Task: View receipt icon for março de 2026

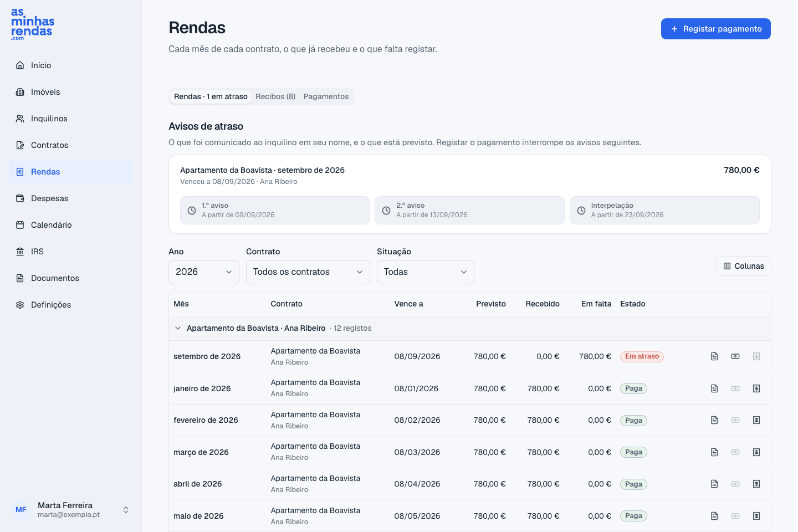Action: (x=756, y=452)
